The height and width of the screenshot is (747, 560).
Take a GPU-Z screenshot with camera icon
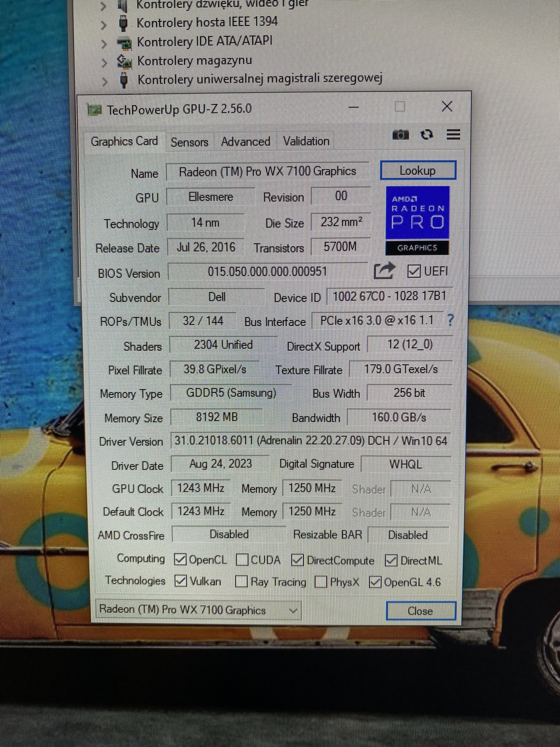[401, 134]
